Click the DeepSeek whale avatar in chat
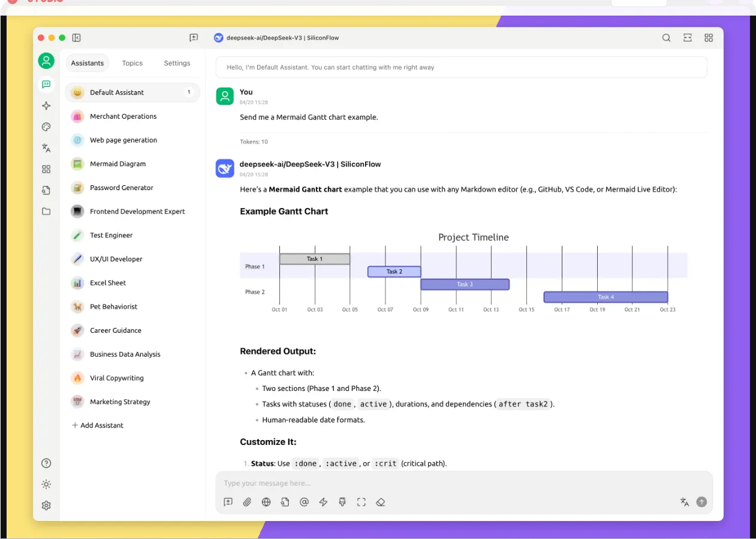 pos(225,168)
